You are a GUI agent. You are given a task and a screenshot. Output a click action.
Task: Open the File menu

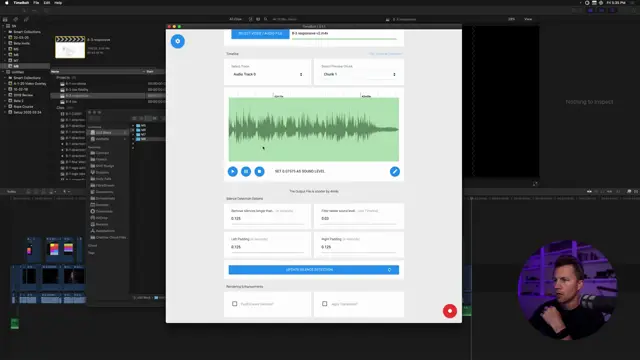pos(36,3)
